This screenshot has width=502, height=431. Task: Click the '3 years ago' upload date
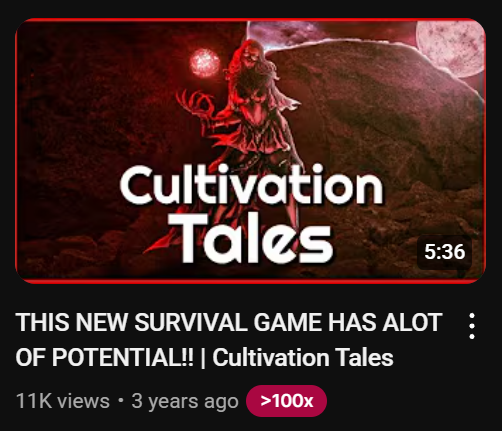tap(185, 401)
